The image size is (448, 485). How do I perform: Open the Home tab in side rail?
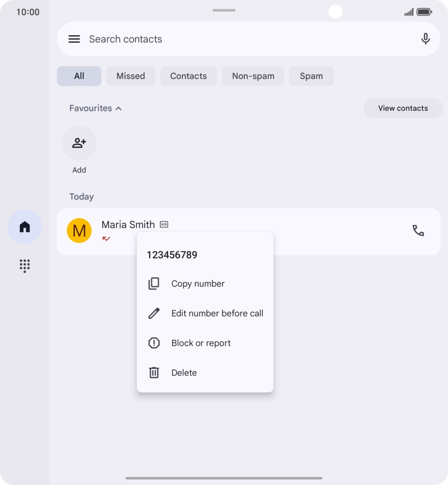(25, 227)
